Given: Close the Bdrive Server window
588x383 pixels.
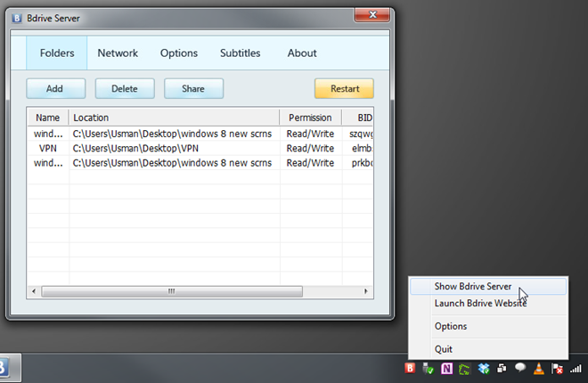Looking at the screenshot, I should [x=372, y=14].
